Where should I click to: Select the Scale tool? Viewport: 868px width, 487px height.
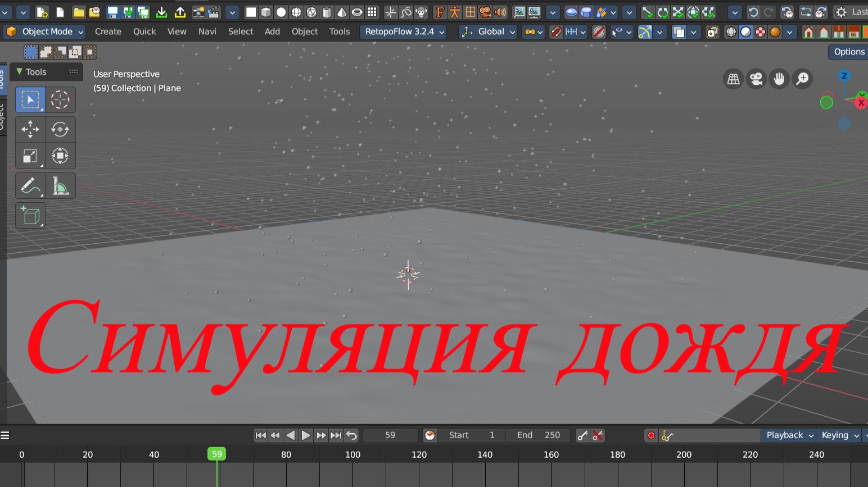[30, 156]
